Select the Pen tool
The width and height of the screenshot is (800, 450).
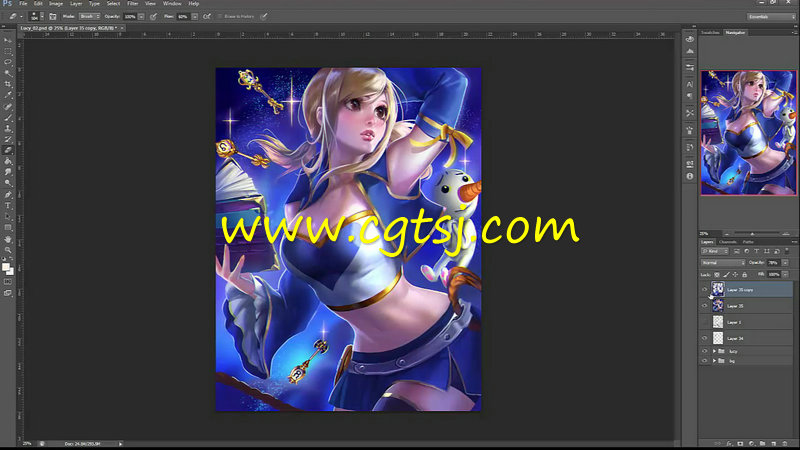coord(8,195)
